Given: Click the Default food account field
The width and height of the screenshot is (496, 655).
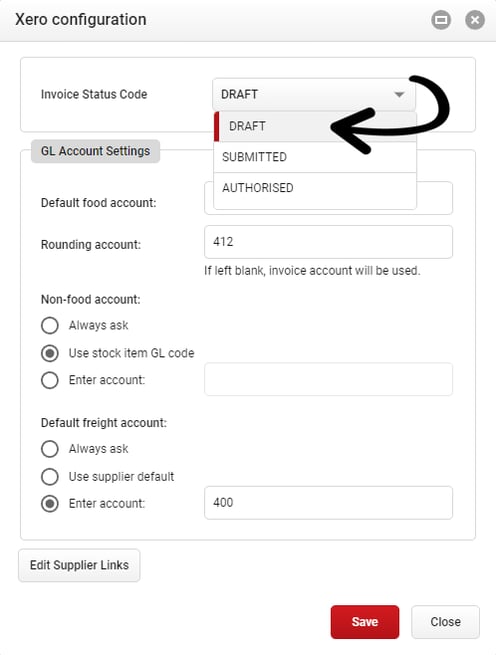Looking at the screenshot, I should (435, 198).
